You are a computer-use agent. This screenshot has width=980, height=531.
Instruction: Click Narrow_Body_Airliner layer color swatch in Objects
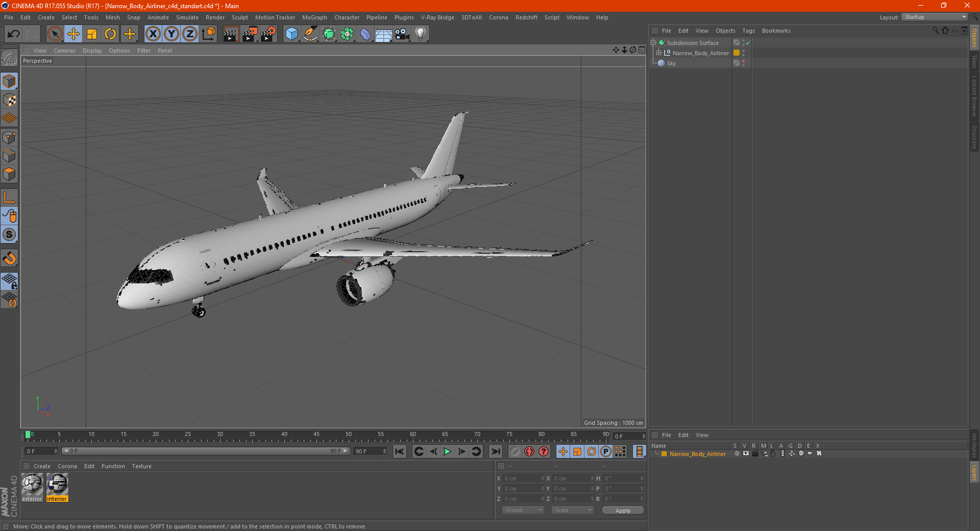[737, 53]
